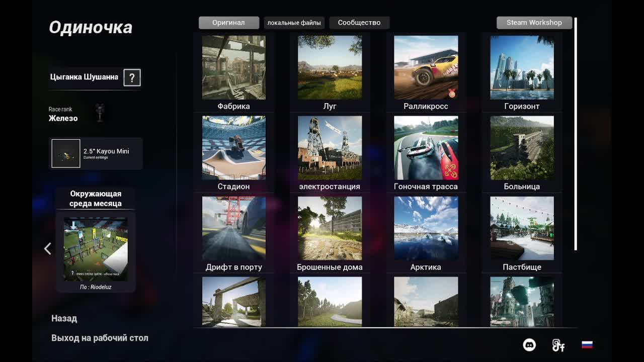Open the social links icon
This screenshot has height=362, width=644.
tap(558, 345)
